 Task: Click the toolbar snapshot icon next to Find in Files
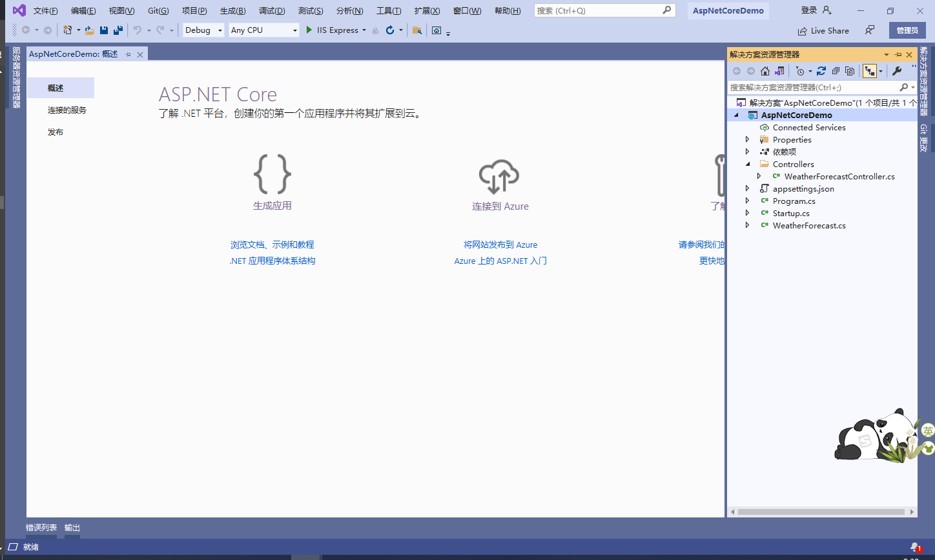(x=437, y=30)
